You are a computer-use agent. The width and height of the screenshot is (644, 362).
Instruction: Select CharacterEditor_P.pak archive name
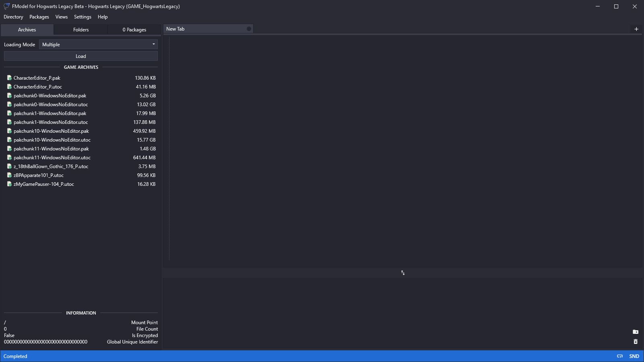37,78
